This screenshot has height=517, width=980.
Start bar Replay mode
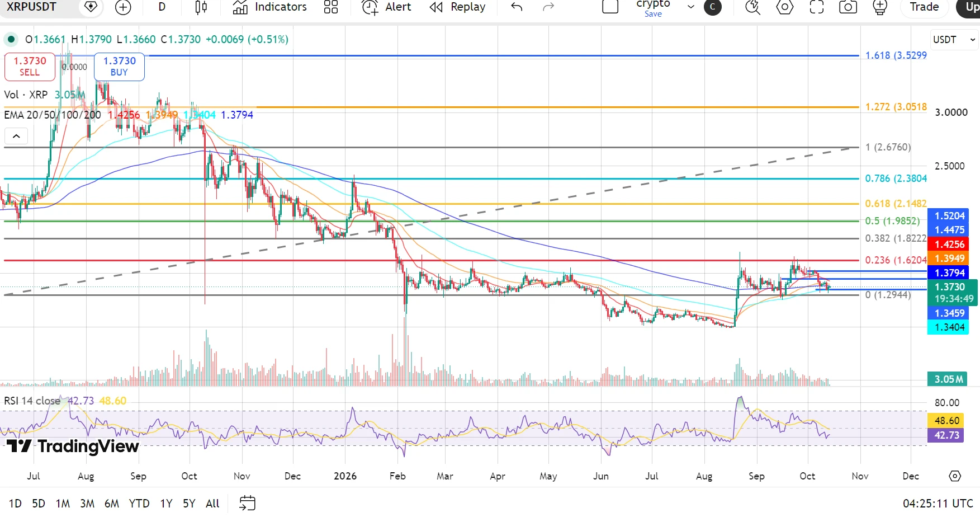pos(457,7)
